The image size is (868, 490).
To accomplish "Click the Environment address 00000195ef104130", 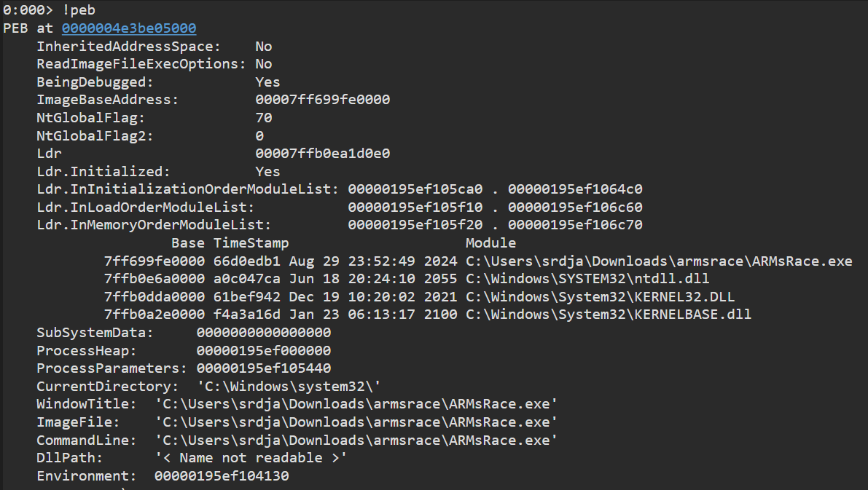I will pyautogui.click(x=222, y=476).
